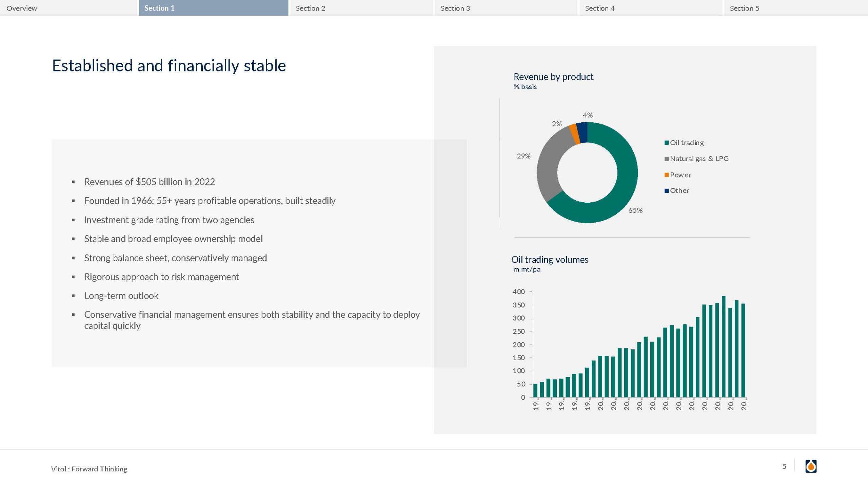The width and height of the screenshot is (868, 488).
Task: Select the dark blue Other legend swatch
Action: pos(667,191)
